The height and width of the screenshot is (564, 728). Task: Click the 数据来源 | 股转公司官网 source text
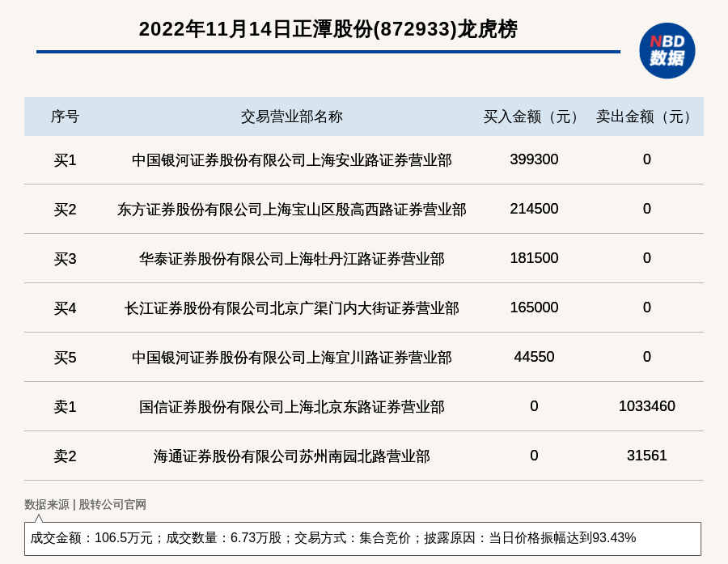click(x=86, y=504)
